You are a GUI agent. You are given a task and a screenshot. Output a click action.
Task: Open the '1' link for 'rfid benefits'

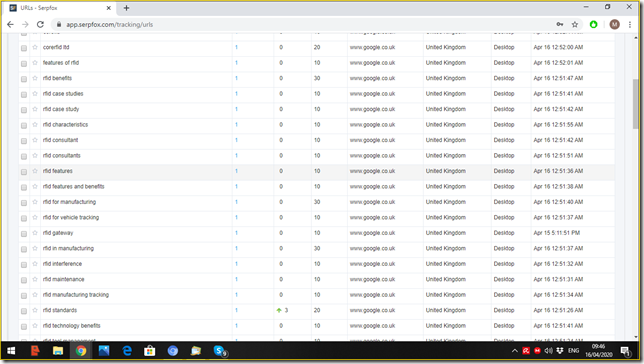[x=237, y=78]
